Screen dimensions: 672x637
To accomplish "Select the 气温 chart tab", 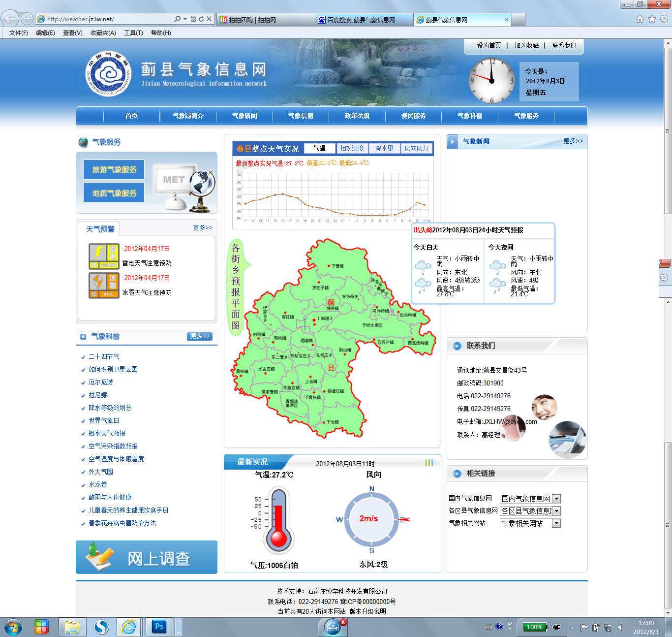I will point(320,148).
